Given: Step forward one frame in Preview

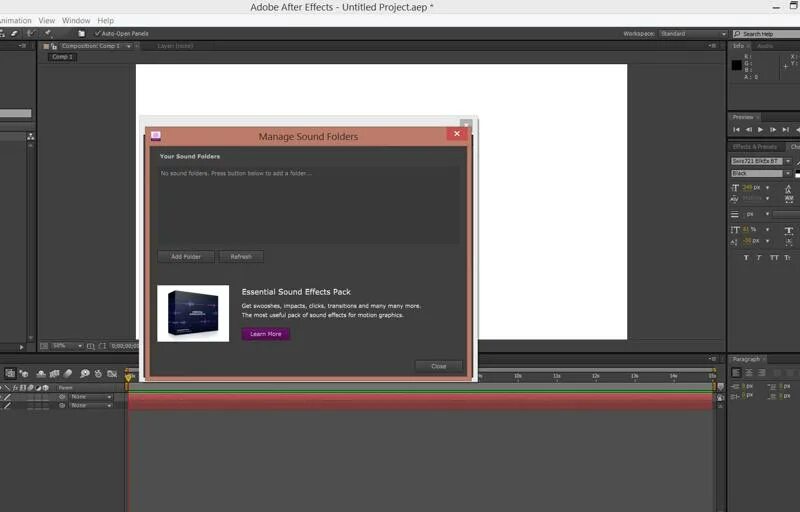Looking at the screenshot, I should (773, 130).
